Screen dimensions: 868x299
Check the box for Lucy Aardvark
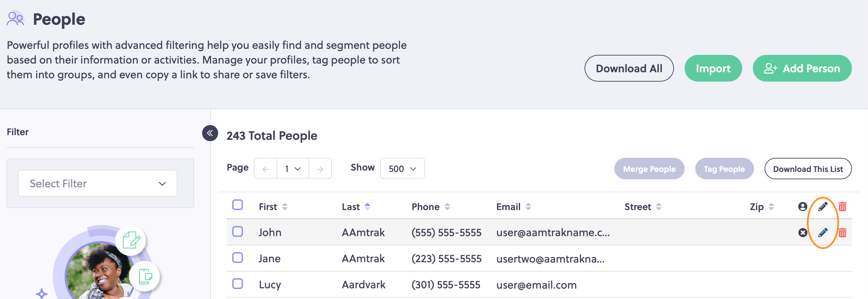[x=238, y=284]
